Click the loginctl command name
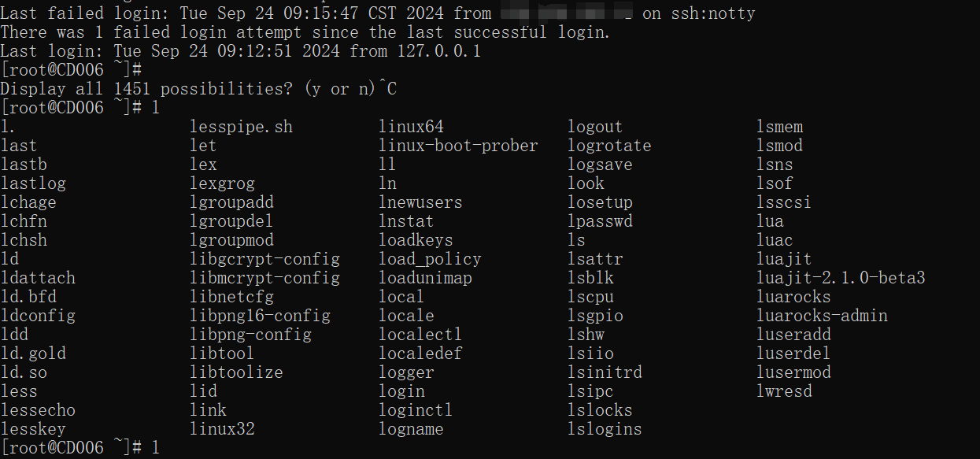 (416, 410)
